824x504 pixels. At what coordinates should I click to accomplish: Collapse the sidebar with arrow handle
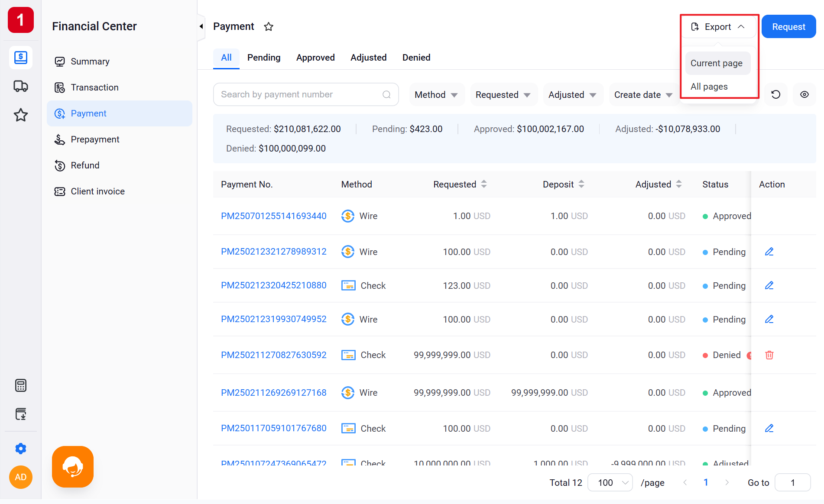(201, 26)
